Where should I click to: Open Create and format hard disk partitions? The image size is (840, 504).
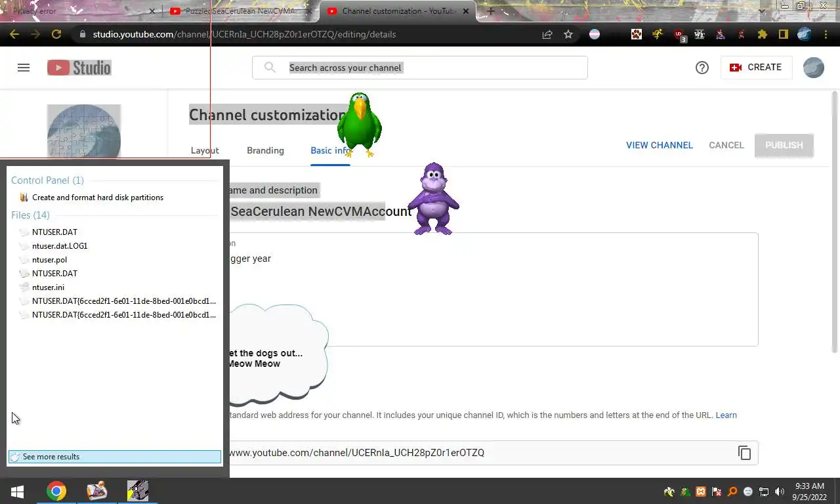coord(98,198)
